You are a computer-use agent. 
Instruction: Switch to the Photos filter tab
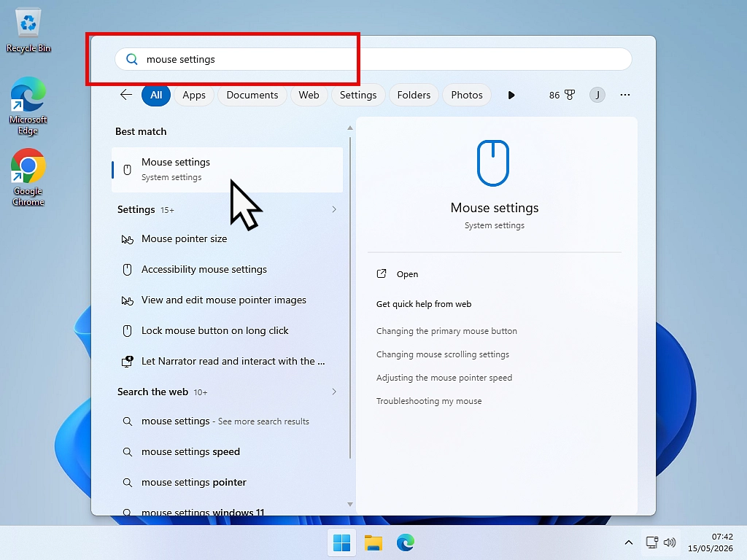(x=467, y=95)
